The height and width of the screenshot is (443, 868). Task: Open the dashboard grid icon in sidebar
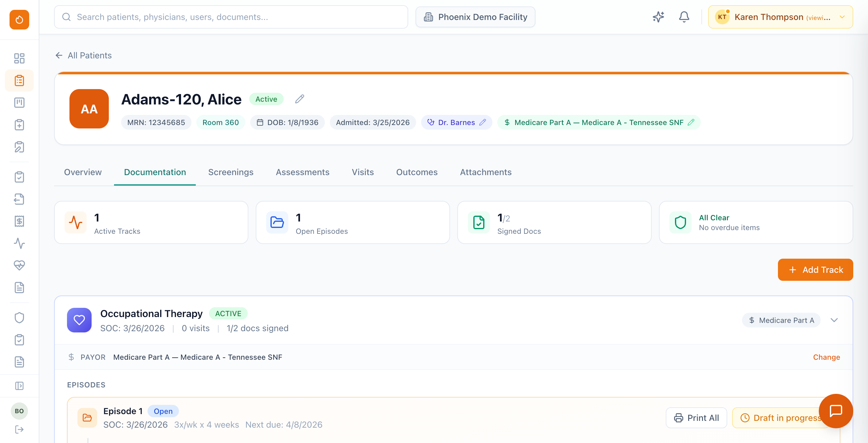[x=19, y=58]
